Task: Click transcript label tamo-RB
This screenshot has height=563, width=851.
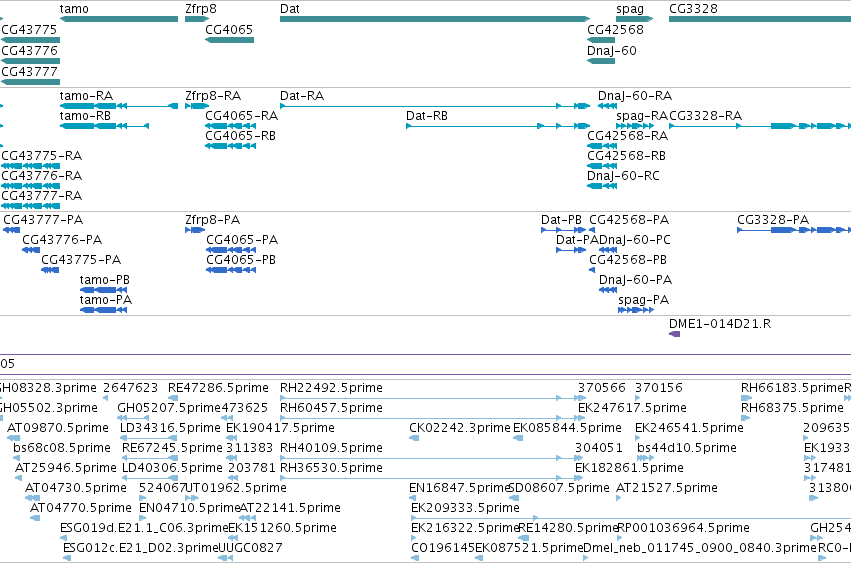Action: tap(85, 116)
